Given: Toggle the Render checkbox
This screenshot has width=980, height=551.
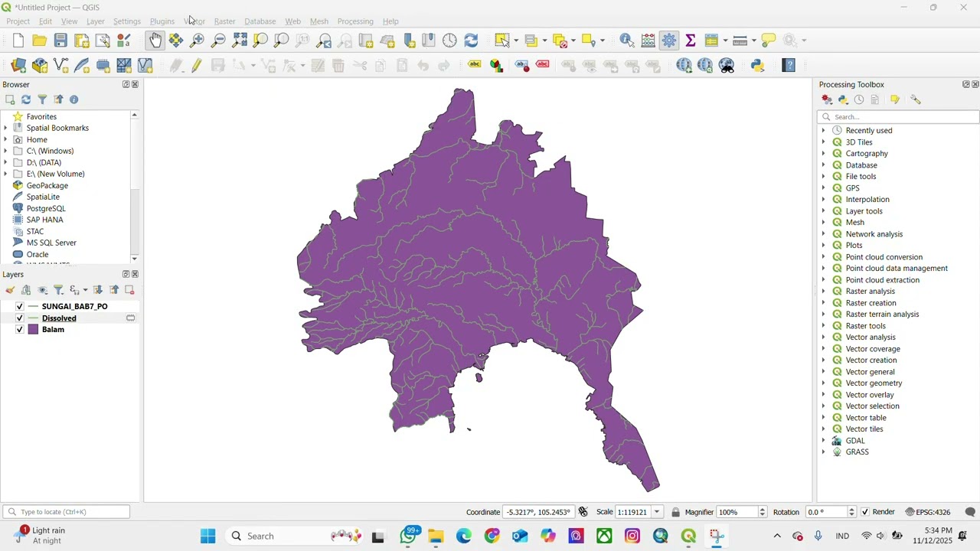Looking at the screenshot, I should point(865,512).
